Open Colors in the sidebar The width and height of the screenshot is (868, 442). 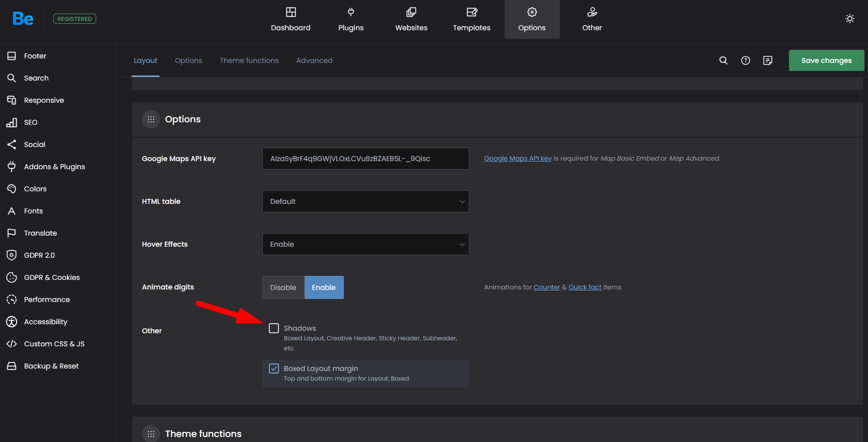(35, 189)
